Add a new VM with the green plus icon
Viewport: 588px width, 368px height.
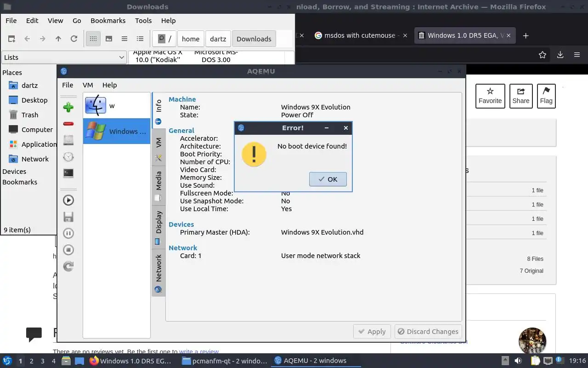(x=68, y=107)
